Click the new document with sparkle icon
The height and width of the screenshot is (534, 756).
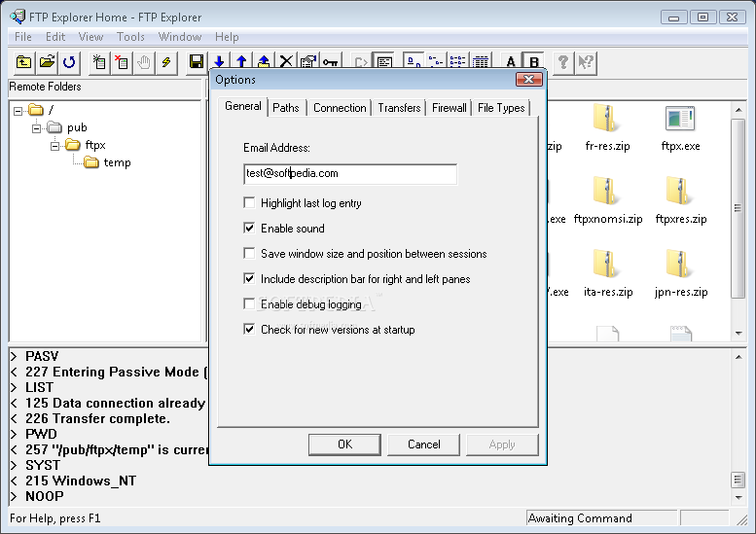click(x=99, y=62)
